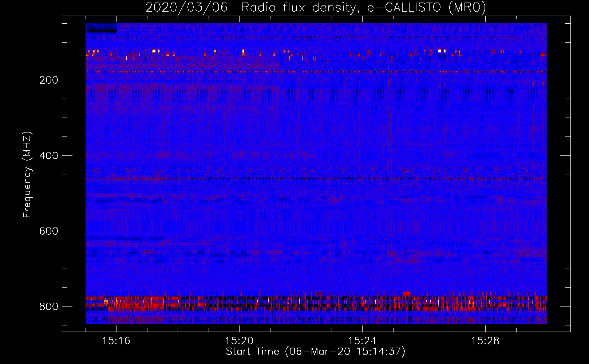Click the 15:24 time tick label
This screenshot has height=364, width=589.
click(362, 341)
